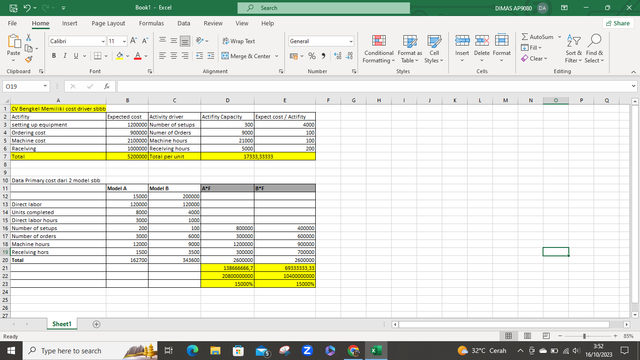Image resolution: width=640 pixels, height=360 pixels.
Task: Switch to Page Layout view in status bar
Action: pyautogui.click(x=527, y=336)
